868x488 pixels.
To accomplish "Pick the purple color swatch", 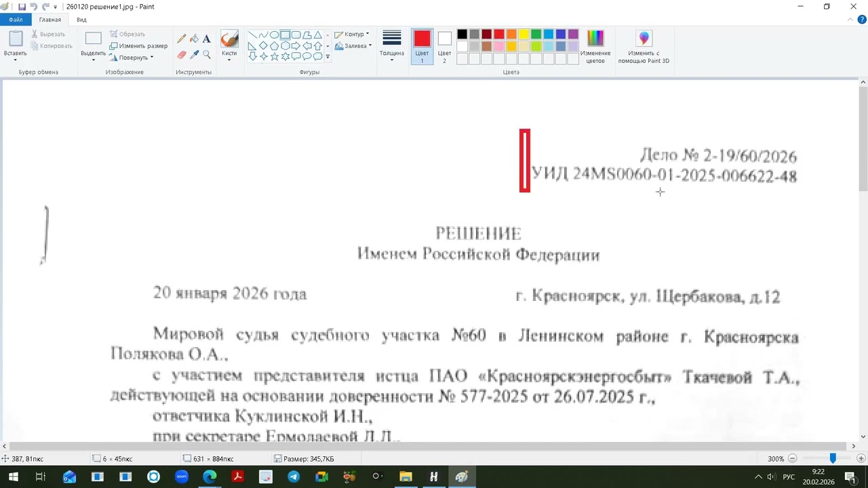I will 573,34.
